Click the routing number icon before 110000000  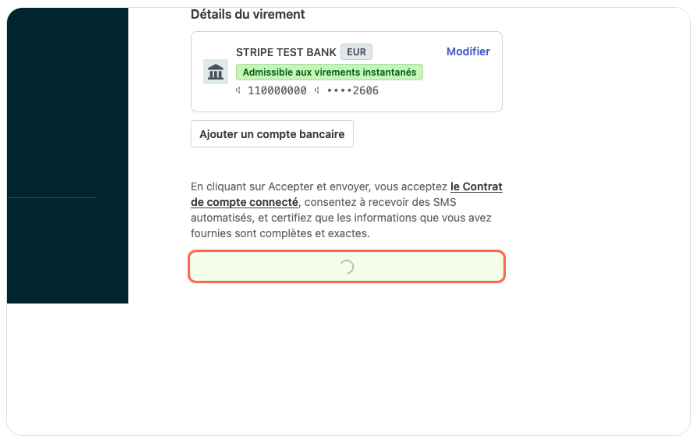coord(239,91)
